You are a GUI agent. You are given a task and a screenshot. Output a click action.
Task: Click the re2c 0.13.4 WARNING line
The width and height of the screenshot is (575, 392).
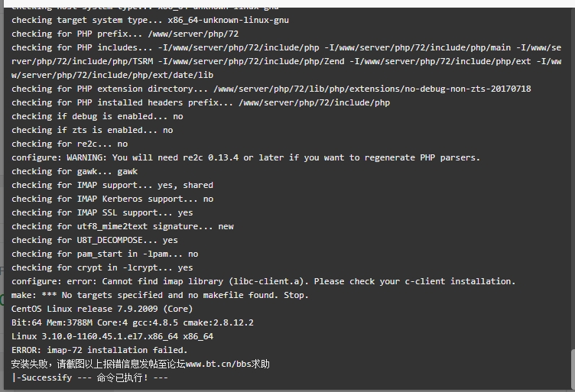(245, 158)
